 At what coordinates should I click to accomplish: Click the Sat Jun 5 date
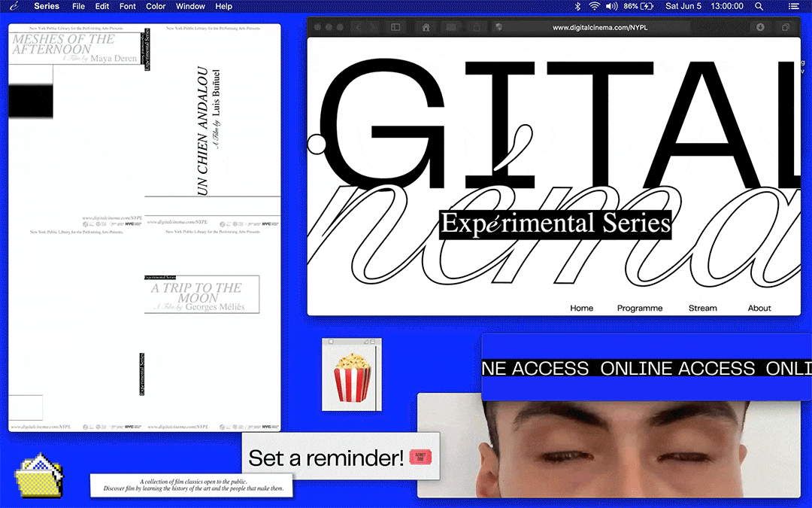pos(683,6)
